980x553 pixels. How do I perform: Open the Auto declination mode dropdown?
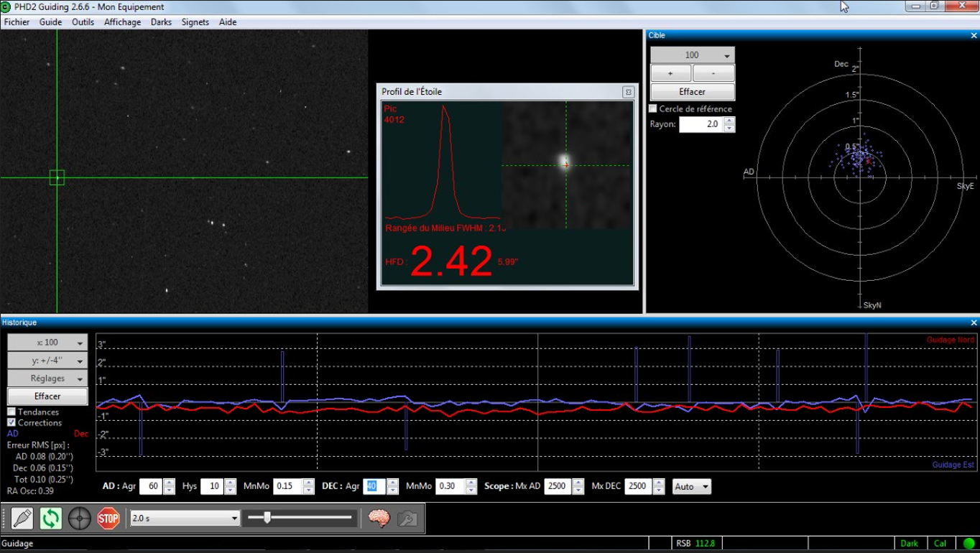click(691, 486)
